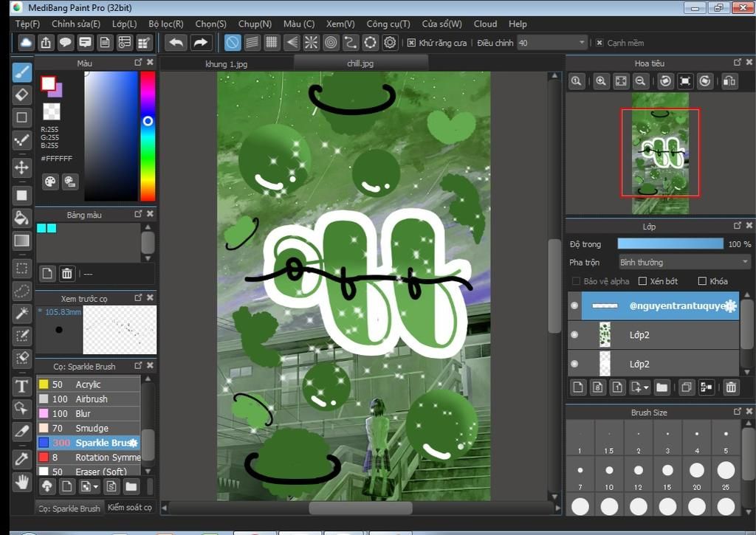Image resolution: width=756 pixels, height=535 pixels.
Task: Zoom out using Navigator magnifier minus
Action: [640, 81]
